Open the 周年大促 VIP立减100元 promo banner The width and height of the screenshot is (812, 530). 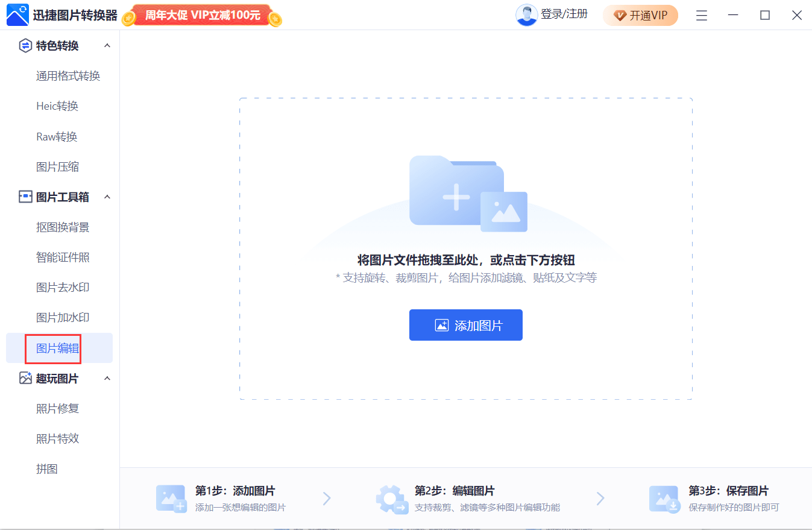pos(203,16)
